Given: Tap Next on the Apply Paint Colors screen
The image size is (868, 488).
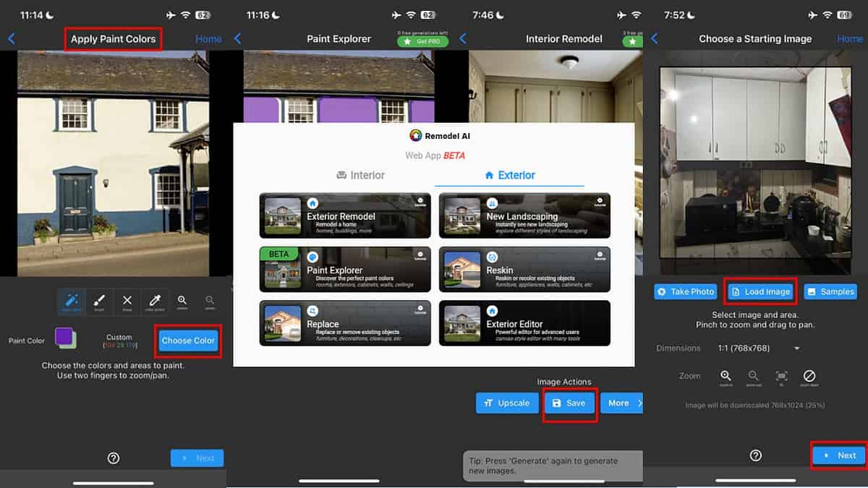Looking at the screenshot, I should click(197, 458).
